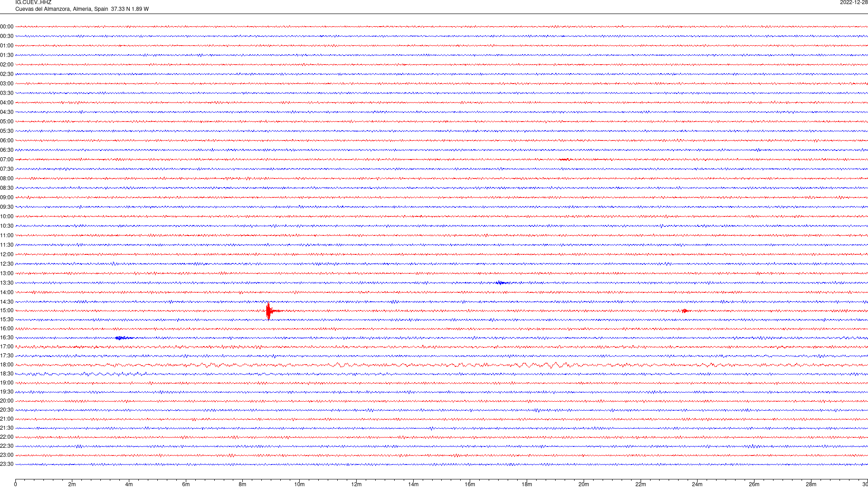Select the 03:30 time label
The height and width of the screenshot is (488, 868).
pos(7,93)
